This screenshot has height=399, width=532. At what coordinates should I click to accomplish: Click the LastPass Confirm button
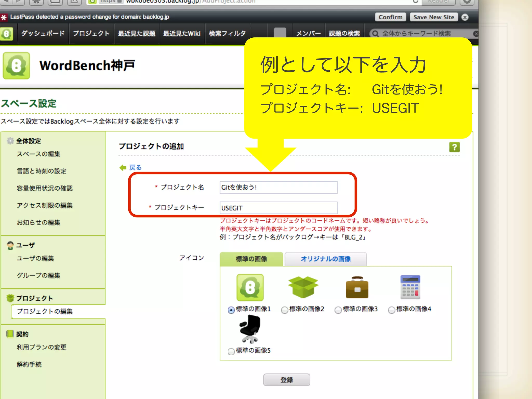coord(390,17)
